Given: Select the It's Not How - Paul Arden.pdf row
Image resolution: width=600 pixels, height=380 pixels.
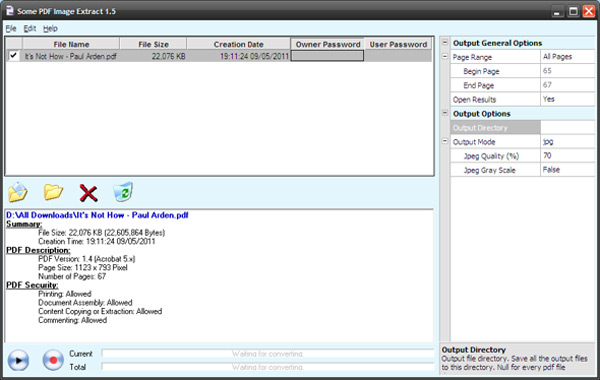Looking at the screenshot, I should [219, 56].
